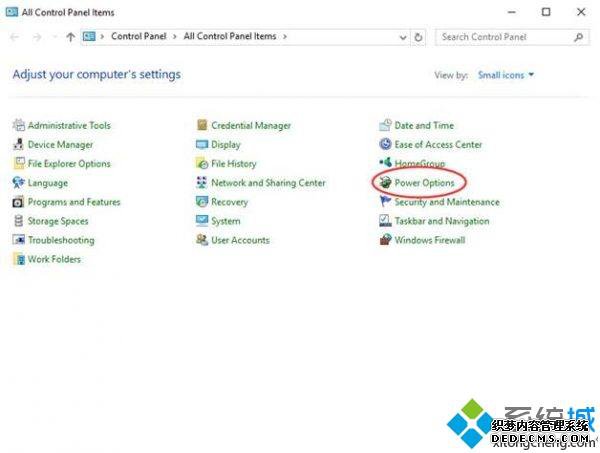This screenshot has height=453, width=600.
Task: Expand chevron before Control Panel breadcrumb
Action: (102, 37)
